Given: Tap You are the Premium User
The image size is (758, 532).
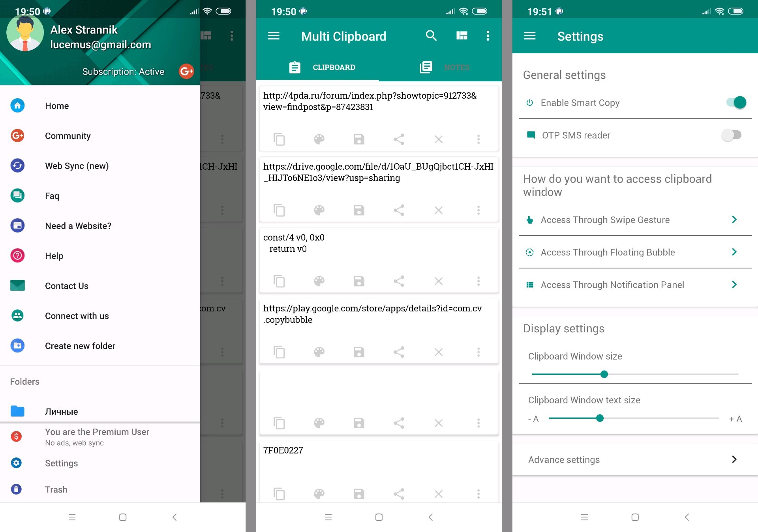Looking at the screenshot, I should [100, 436].
